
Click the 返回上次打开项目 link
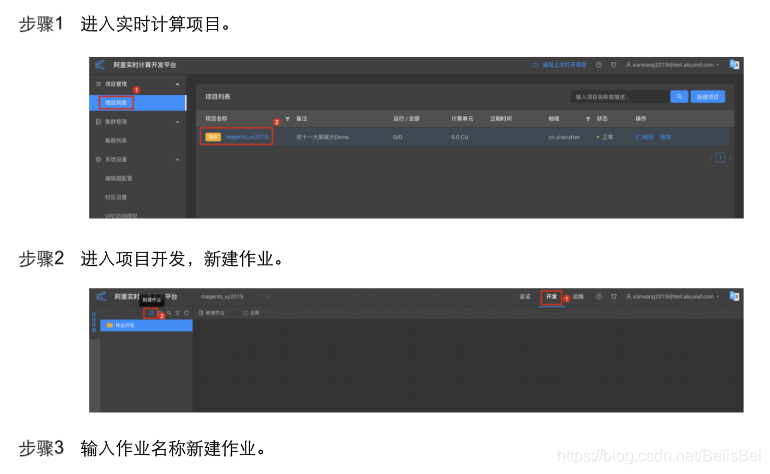(560, 65)
